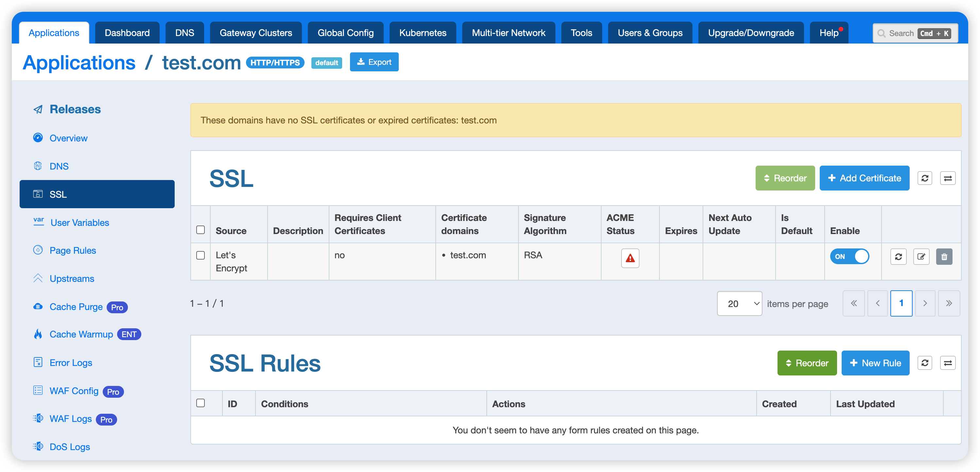Click the New Rule button
The image size is (980, 472).
(x=875, y=363)
